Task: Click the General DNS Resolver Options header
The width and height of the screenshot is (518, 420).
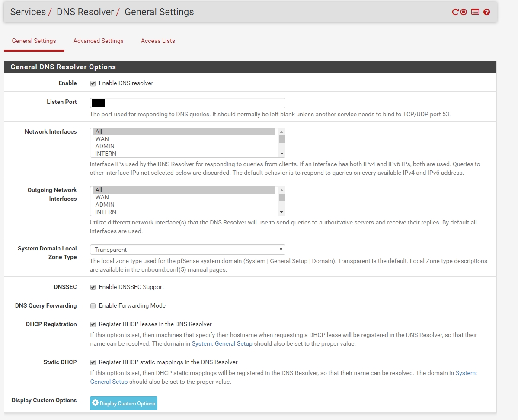Action: [250, 67]
